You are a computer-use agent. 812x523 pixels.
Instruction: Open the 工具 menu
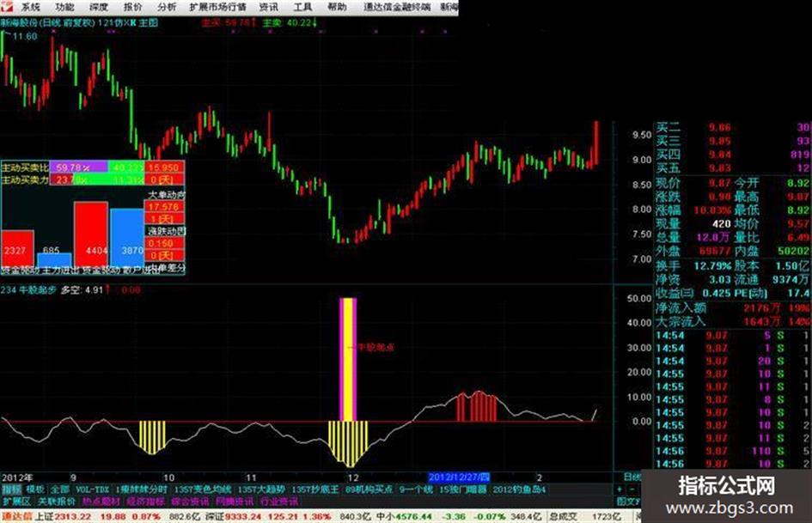[302, 7]
